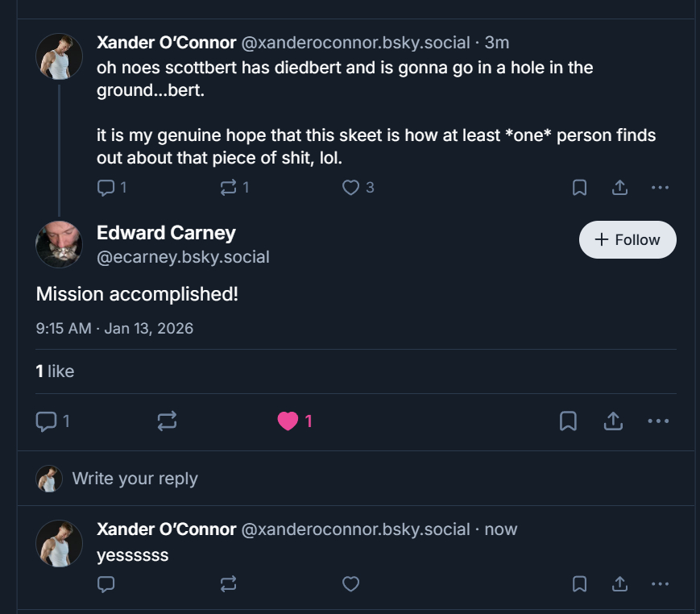Follow Edward Carney
Viewport: 700px width, 614px height.
pos(628,239)
